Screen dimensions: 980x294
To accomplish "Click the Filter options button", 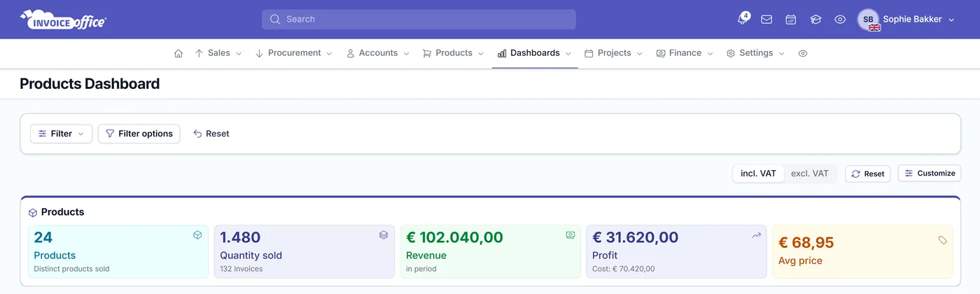I will (x=139, y=134).
